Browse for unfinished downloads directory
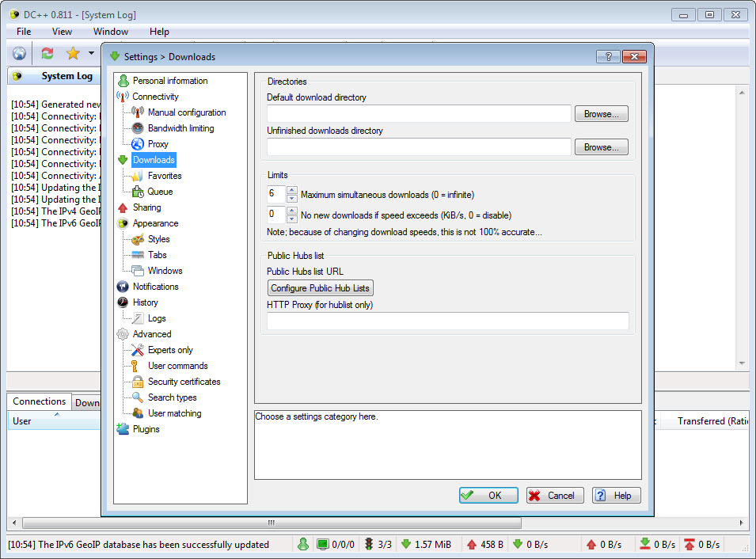756x559 pixels. coord(601,147)
